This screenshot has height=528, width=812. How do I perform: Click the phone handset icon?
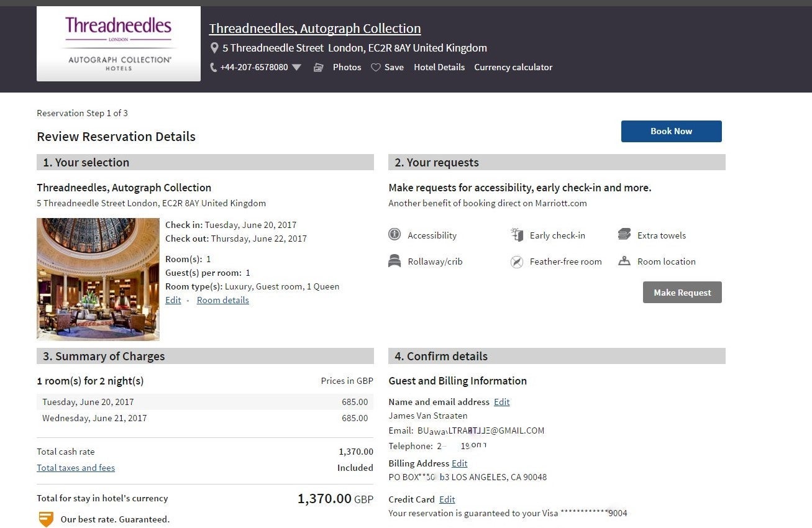pos(214,67)
